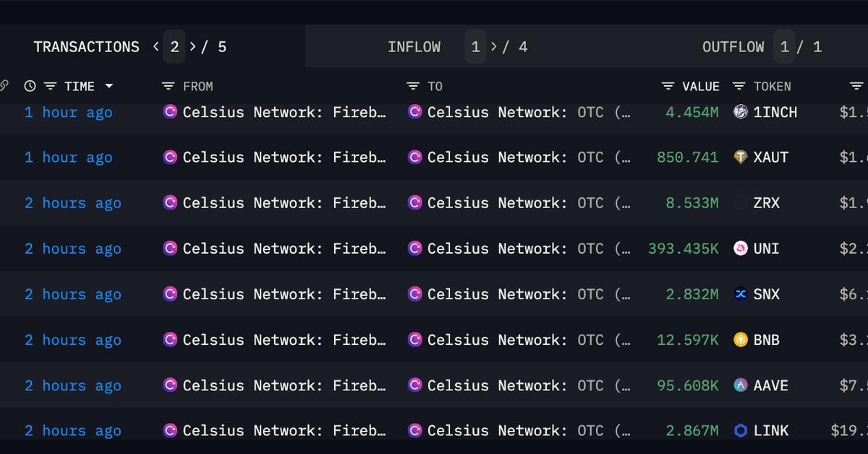Click the AAVE token icon
This screenshot has height=454, width=868.
[740, 385]
